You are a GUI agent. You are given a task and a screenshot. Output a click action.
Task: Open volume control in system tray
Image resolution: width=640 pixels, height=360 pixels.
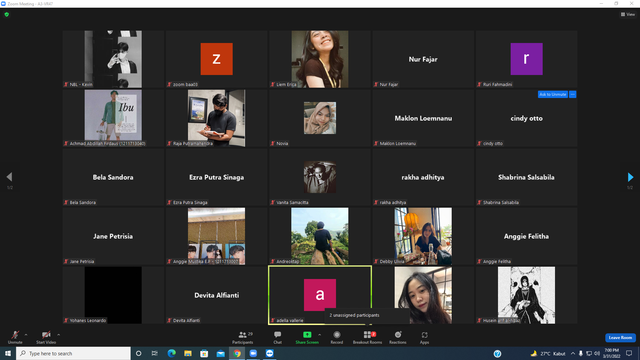(x=597, y=353)
